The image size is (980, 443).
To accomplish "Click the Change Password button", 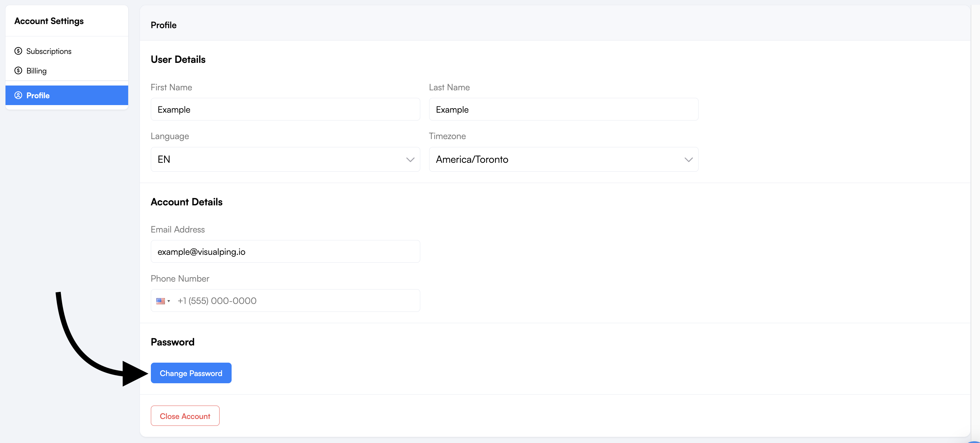I will coord(191,373).
